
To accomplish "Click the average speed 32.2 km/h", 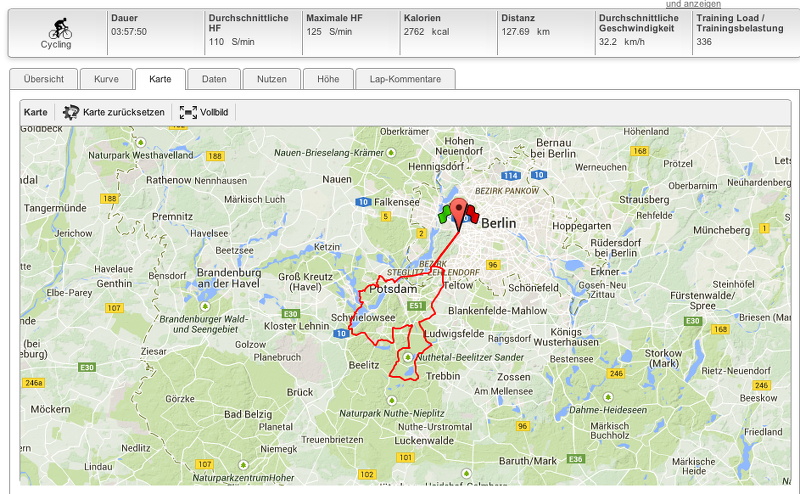I will pyautogui.click(x=622, y=42).
